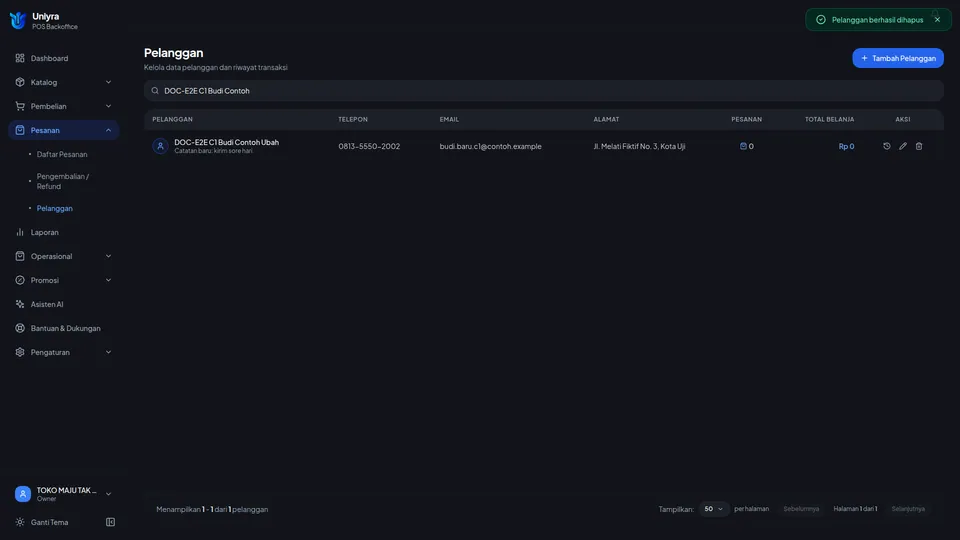Expand the Pengaturan menu chevron
The image size is (960, 540).
click(108, 352)
